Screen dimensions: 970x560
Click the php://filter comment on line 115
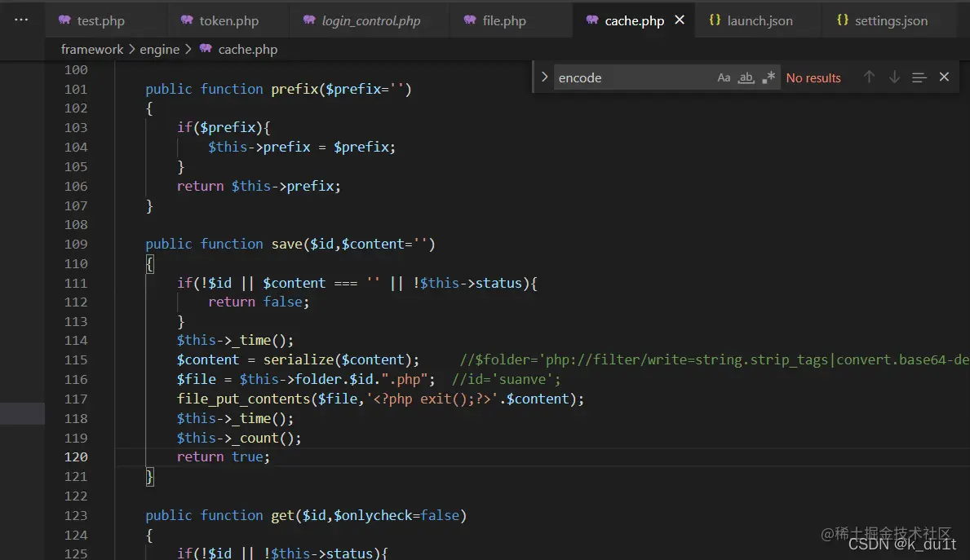coord(715,359)
